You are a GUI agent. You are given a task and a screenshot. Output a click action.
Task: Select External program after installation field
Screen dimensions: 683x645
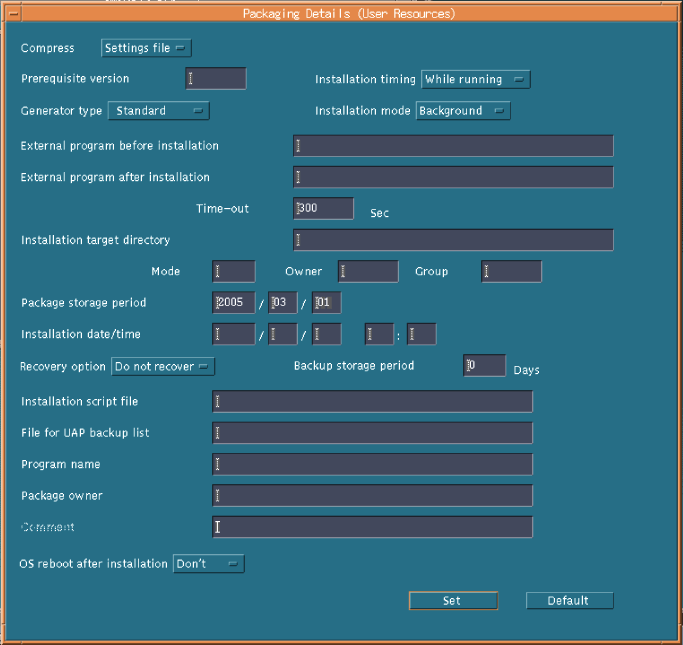coord(453,177)
